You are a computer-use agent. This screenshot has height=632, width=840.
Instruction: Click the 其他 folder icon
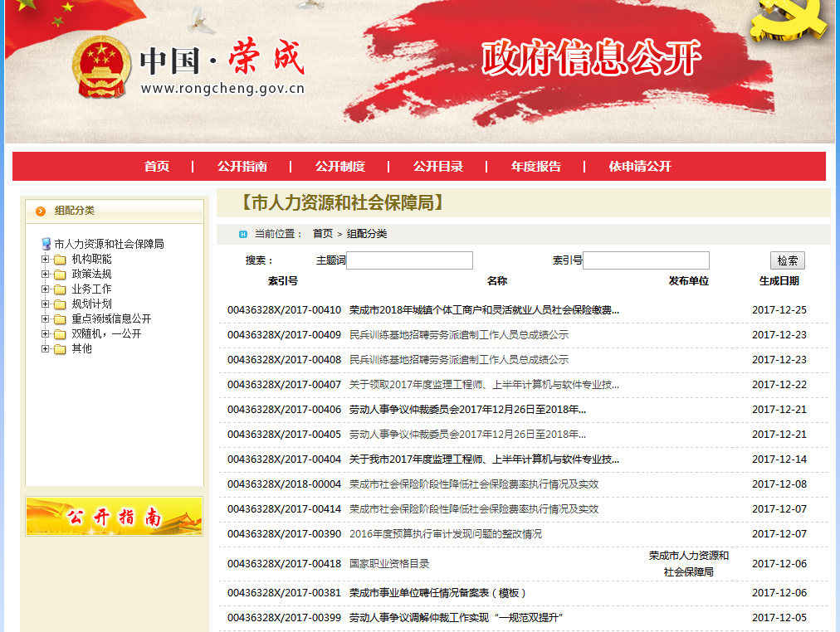coord(60,349)
